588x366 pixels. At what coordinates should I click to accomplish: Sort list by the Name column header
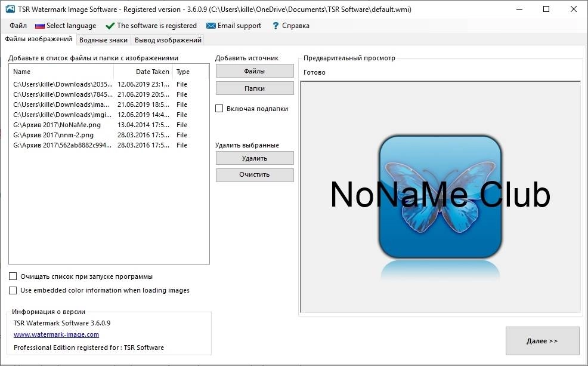tap(62, 72)
